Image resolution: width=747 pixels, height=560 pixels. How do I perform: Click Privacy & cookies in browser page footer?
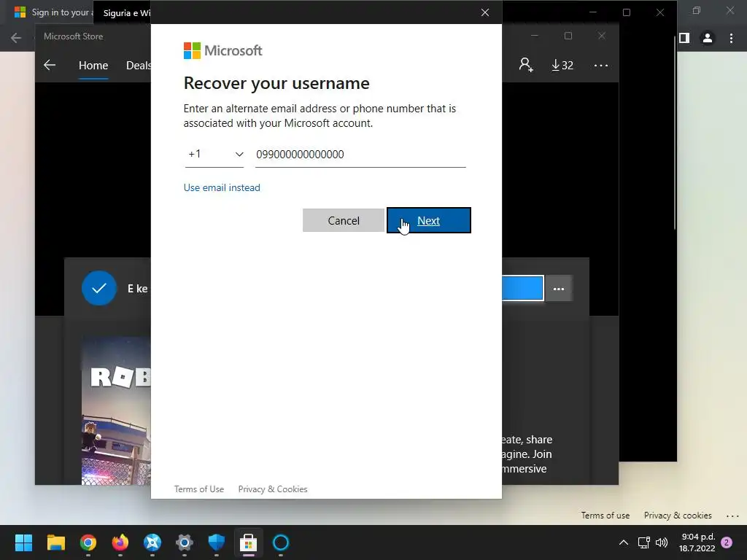(678, 516)
